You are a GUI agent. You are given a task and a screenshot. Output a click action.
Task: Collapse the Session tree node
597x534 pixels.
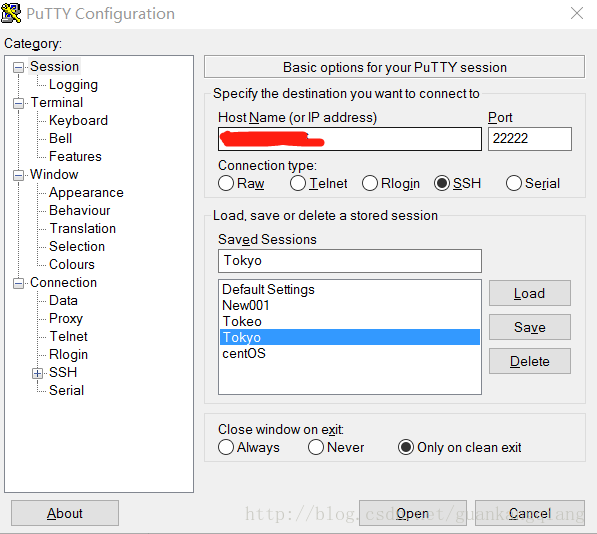tap(18, 67)
